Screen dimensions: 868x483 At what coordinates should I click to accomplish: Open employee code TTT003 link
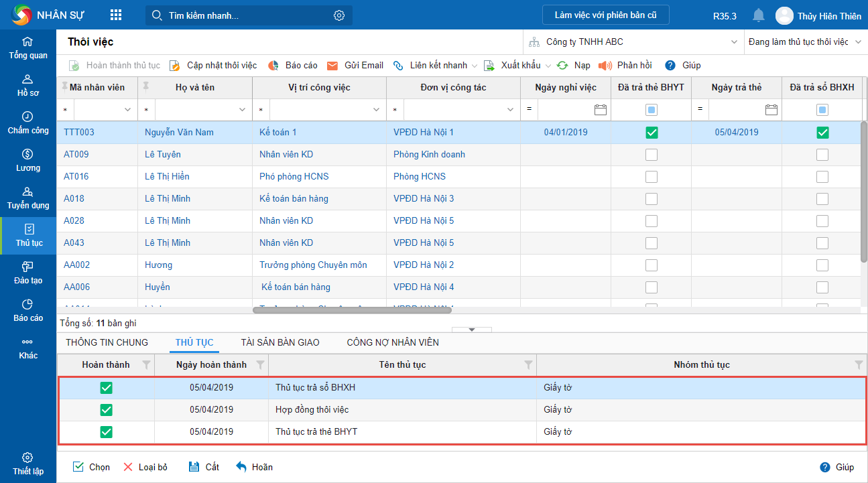coord(79,133)
